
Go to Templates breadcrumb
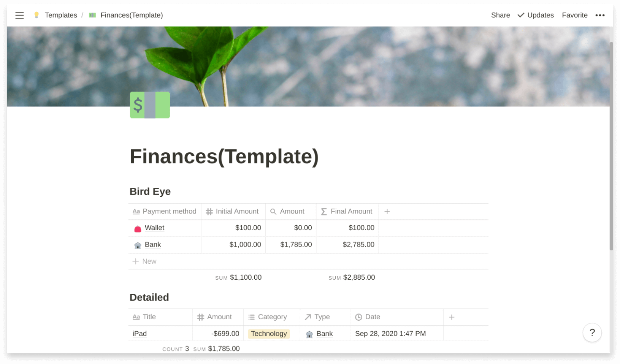point(61,15)
